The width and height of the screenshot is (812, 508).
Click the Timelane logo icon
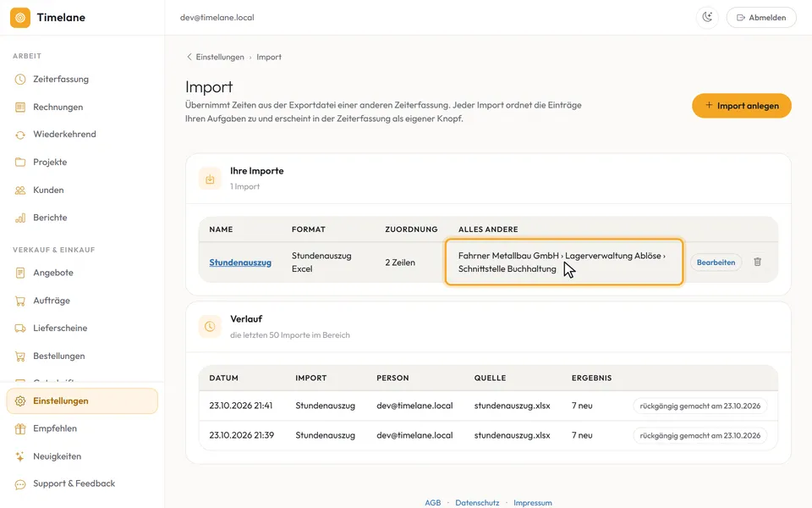[20, 18]
